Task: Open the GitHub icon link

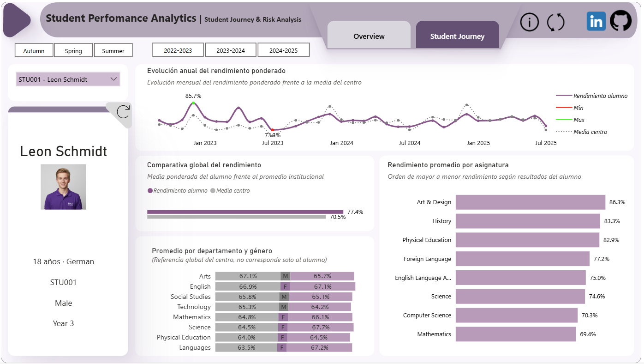Action: (x=620, y=21)
